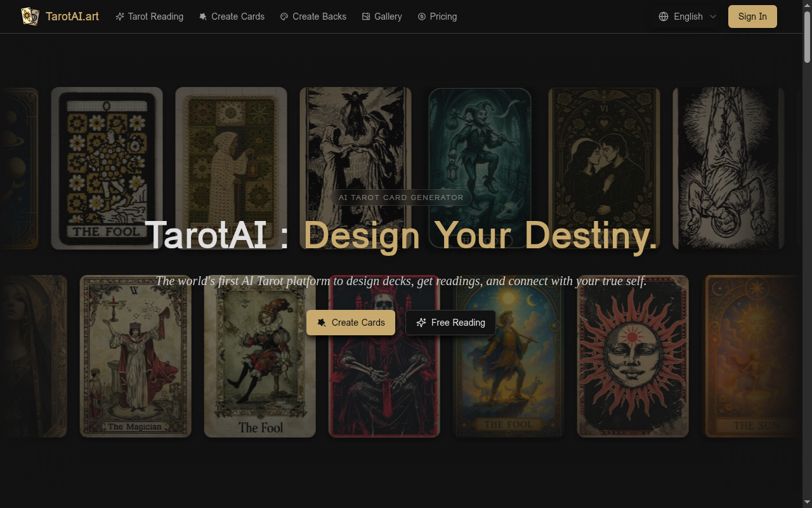Click the Create Cards nav icon
The width and height of the screenshot is (812, 508).
tap(203, 17)
